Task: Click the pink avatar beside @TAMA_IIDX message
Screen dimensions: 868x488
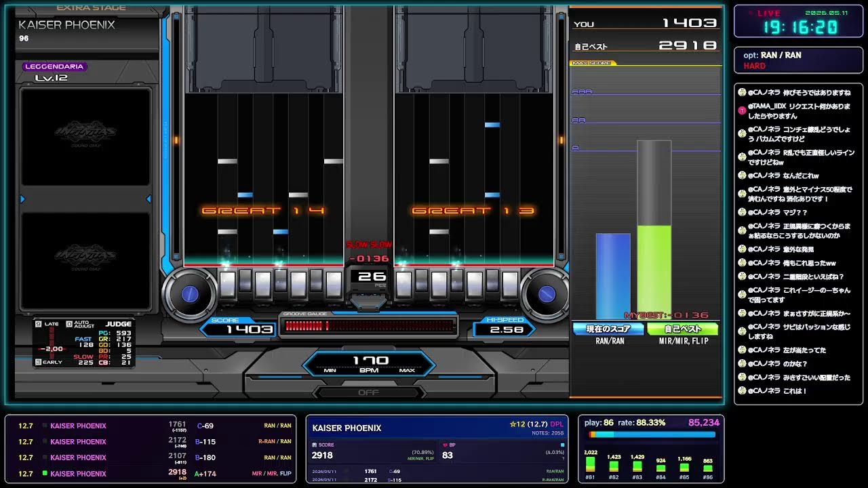Action: [x=742, y=110]
